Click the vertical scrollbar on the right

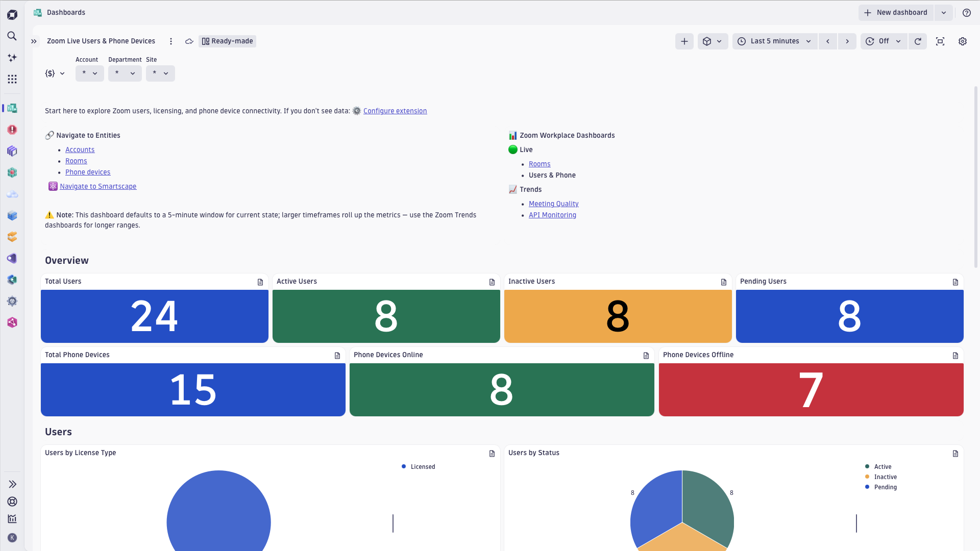(976, 177)
